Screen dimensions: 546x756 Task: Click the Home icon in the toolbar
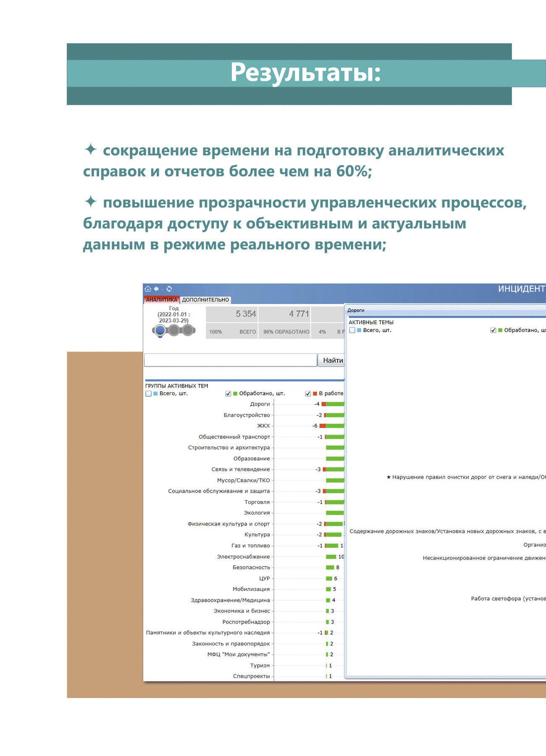147,289
